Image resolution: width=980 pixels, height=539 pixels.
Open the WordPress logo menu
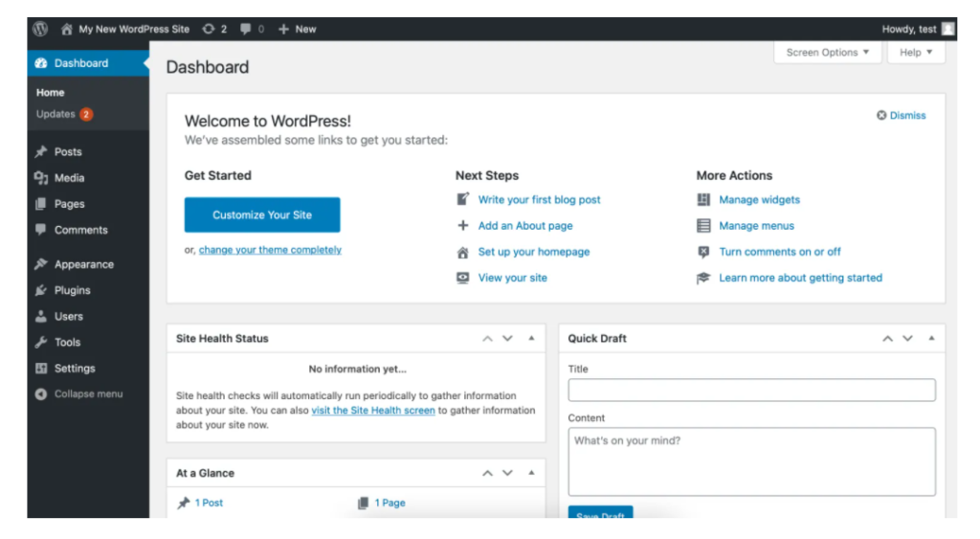tap(40, 29)
